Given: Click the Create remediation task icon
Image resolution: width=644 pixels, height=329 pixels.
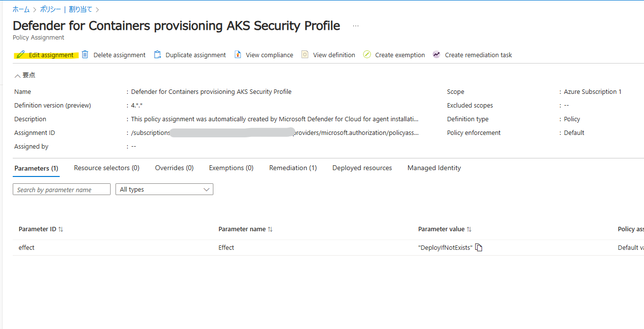Looking at the screenshot, I should 437,54.
